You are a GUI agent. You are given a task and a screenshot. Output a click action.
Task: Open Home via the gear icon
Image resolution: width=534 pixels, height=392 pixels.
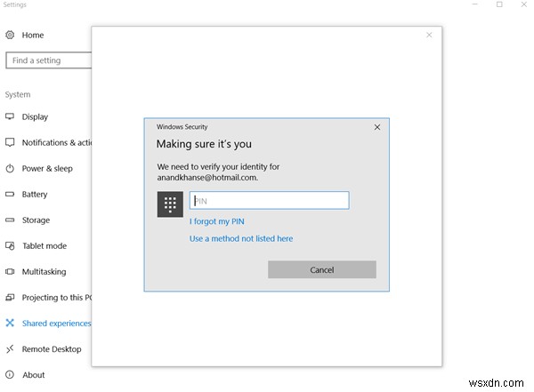(x=10, y=35)
